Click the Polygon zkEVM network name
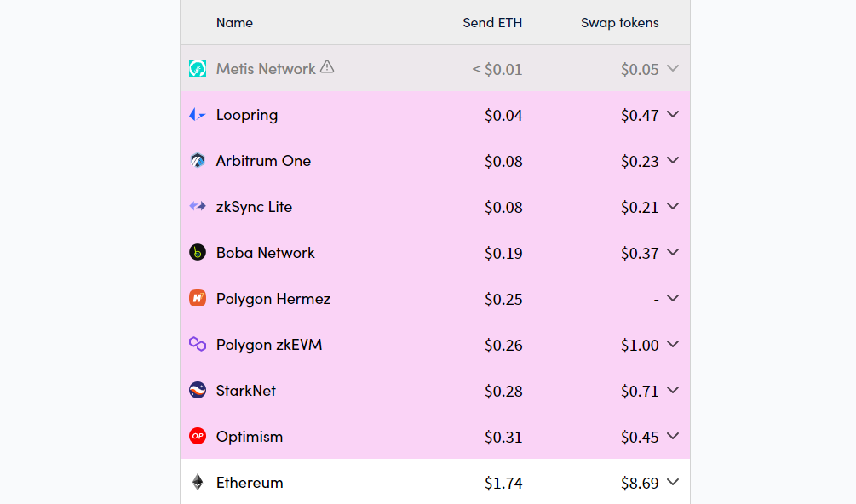 269,345
